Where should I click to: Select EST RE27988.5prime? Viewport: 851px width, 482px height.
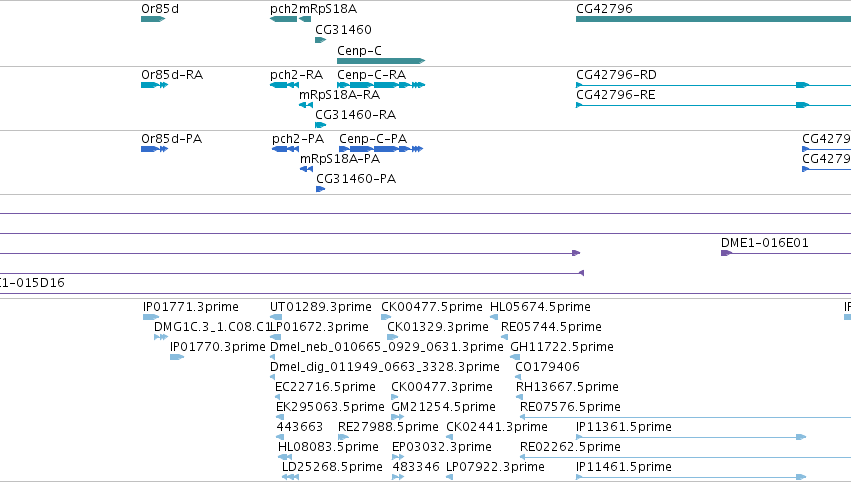(x=388, y=428)
